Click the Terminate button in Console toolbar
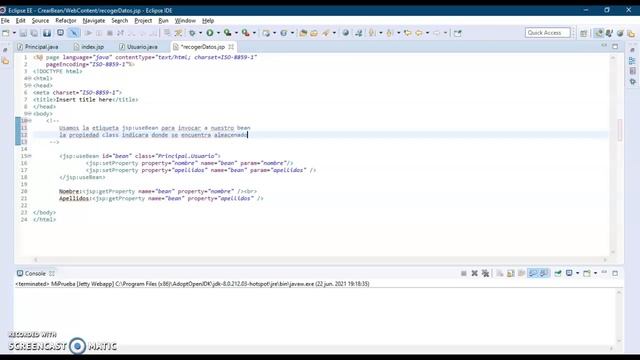The width and height of the screenshot is (640, 360). pyautogui.click(x=464, y=273)
